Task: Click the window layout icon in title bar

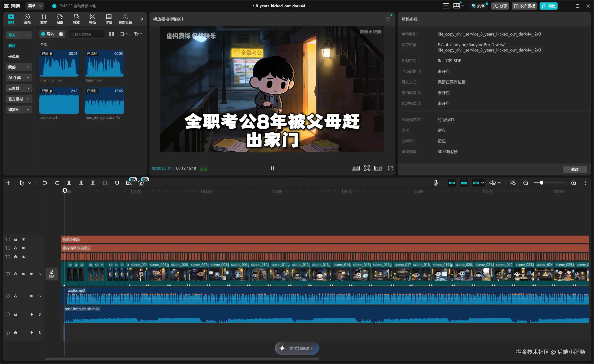Action: tap(456, 6)
